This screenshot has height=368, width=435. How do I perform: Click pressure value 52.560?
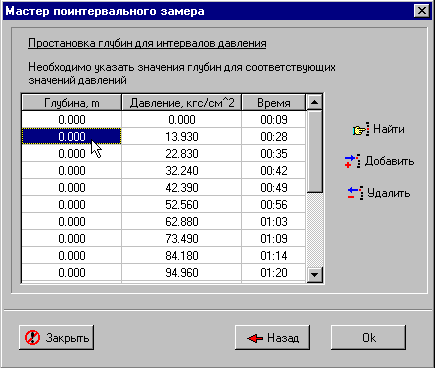(x=182, y=205)
